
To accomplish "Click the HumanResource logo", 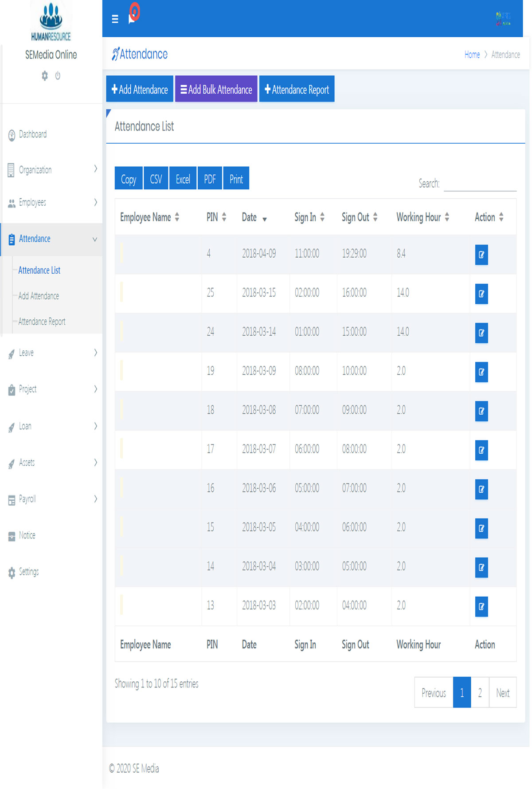I will coord(51,22).
